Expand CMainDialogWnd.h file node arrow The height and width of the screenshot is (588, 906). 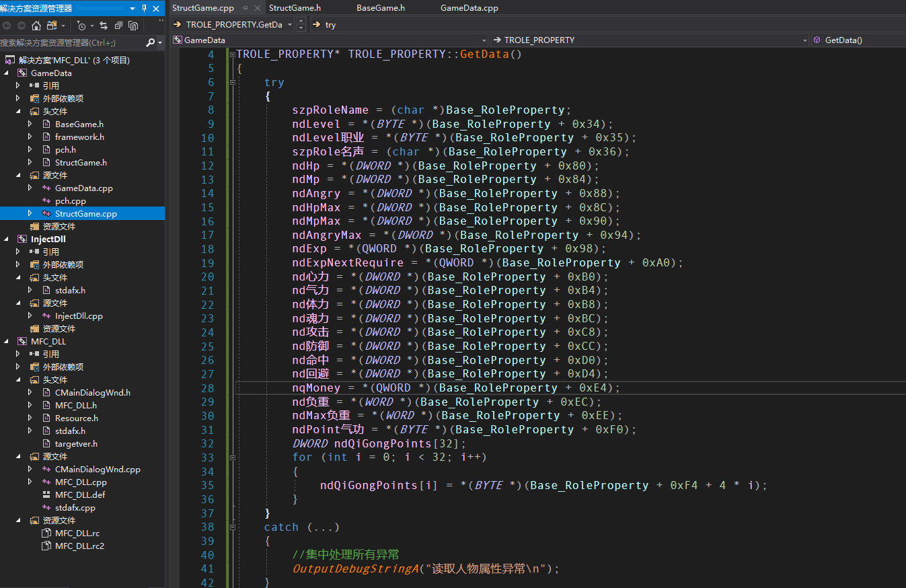[30, 392]
